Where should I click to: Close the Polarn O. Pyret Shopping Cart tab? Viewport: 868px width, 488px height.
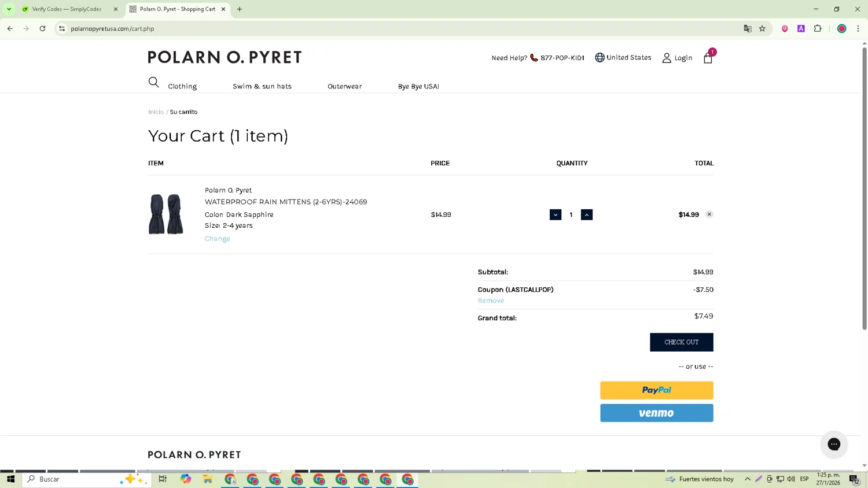click(223, 9)
